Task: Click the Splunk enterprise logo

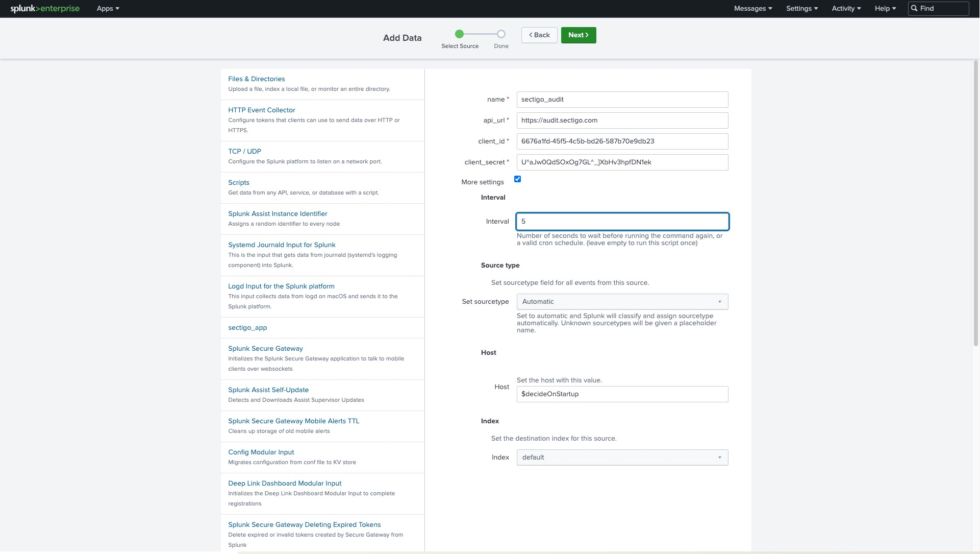Action: (45, 8)
